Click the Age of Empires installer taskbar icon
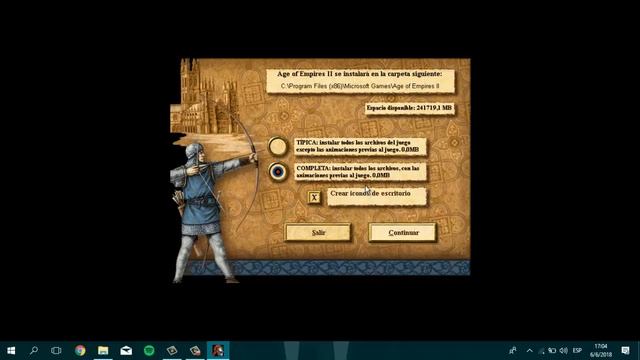 coord(218,350)
